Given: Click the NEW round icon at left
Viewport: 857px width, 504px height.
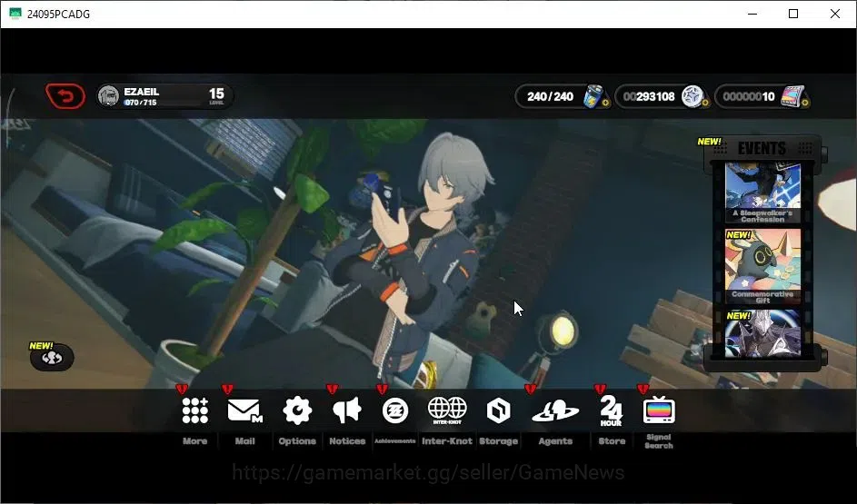Looking at the screenshot, I should [52, 358].
